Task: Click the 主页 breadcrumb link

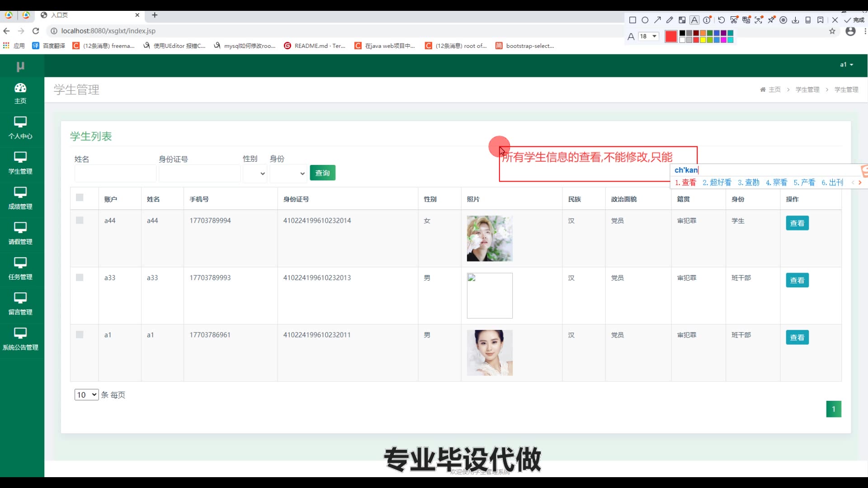Action: [770, 89]
